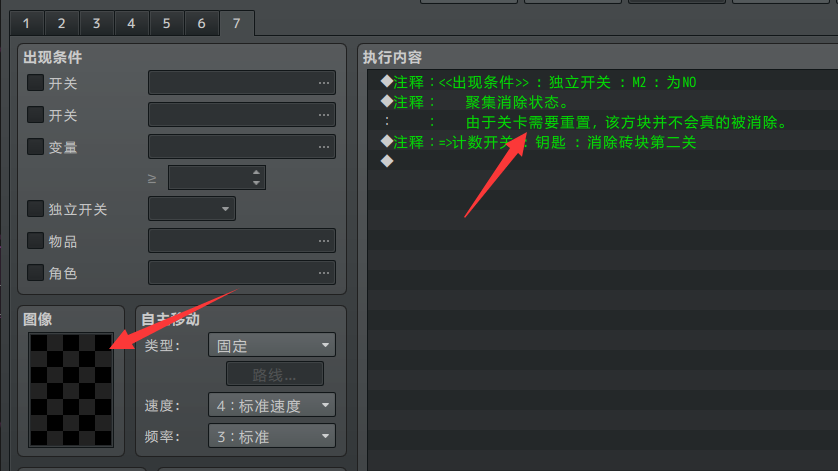Open first 开关 switch selector ellipsis
This screenshot has width=838, height=471.
(323, 83)
